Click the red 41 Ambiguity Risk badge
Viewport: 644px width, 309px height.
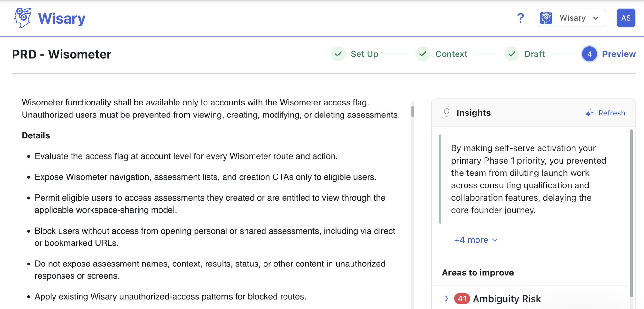click(x=462, y=299)
